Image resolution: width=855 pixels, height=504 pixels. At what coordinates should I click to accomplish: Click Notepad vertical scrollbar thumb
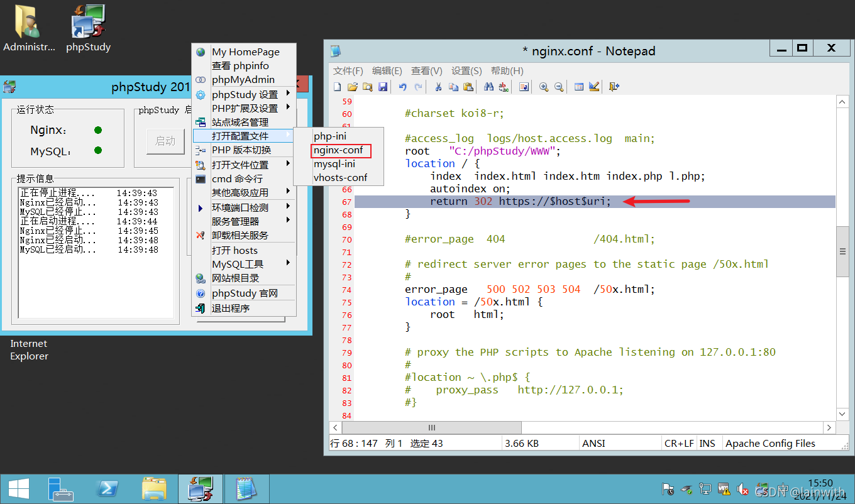pyautogui.click(x=842, y=251)
